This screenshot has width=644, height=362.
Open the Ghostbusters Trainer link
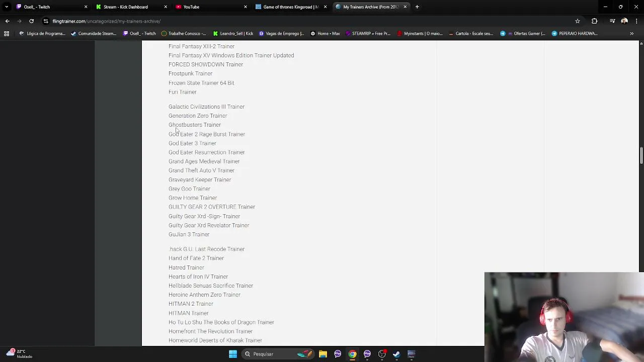point(195,125)
